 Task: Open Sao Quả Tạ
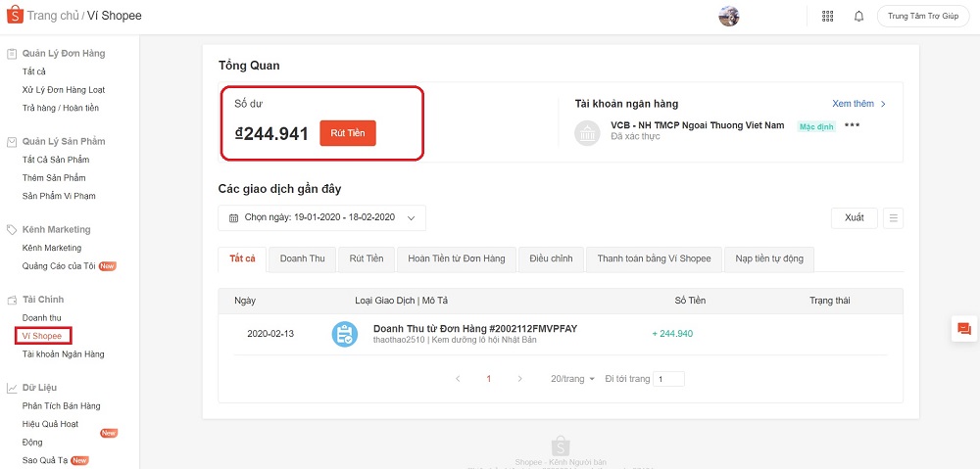45,460
